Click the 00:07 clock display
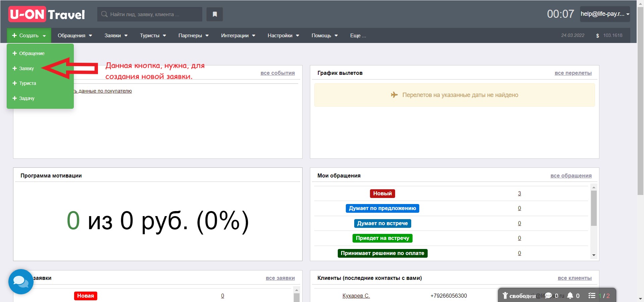644x302 pixels. (x=560, y=14)
